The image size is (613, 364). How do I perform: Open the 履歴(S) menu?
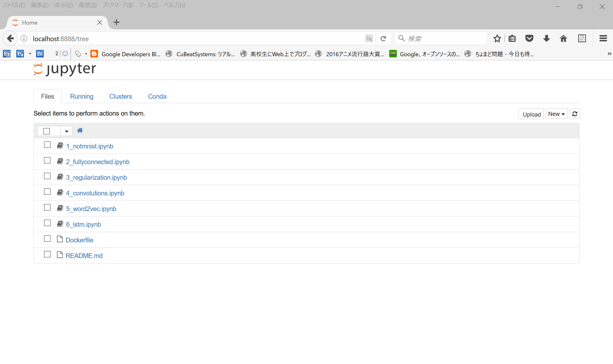click(x=88, y=5)
